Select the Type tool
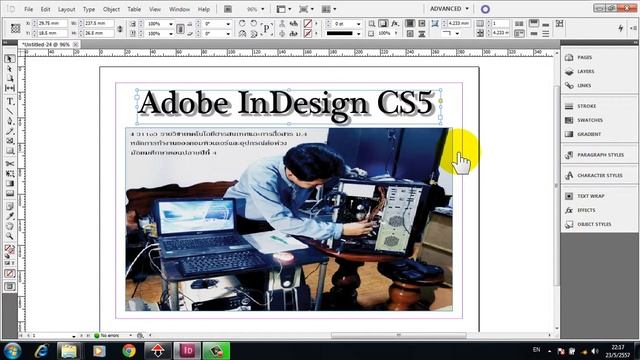This screenshot has height=360, width=640. 10,101
